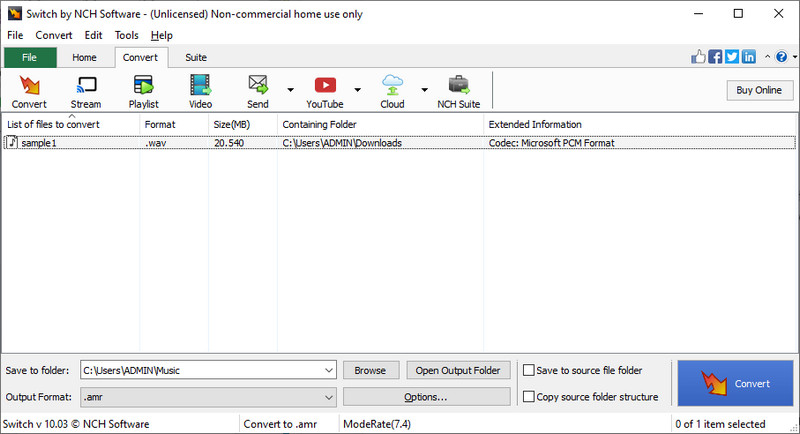The height and width of the screenshot is (434, 800).
Task: Share via the Twitter icon
Action: tap(732, 57)
